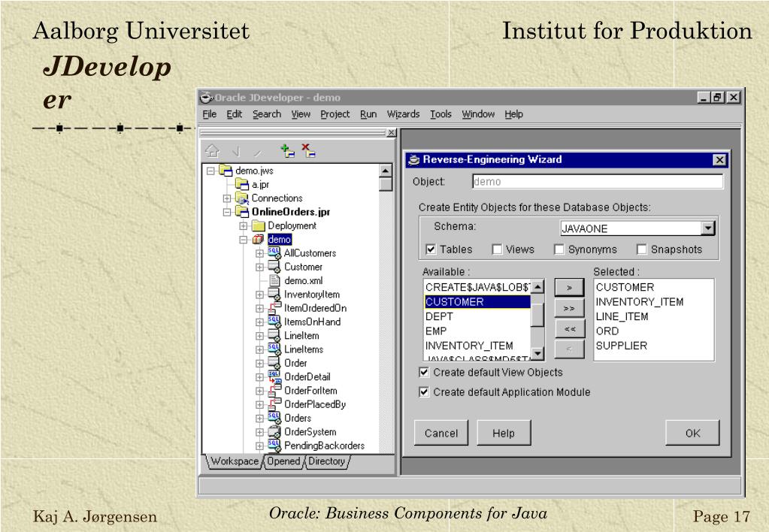The width and height of the screenshot is (769, 532).
Task: Click the Order entity icon
Action: (274, 363)
